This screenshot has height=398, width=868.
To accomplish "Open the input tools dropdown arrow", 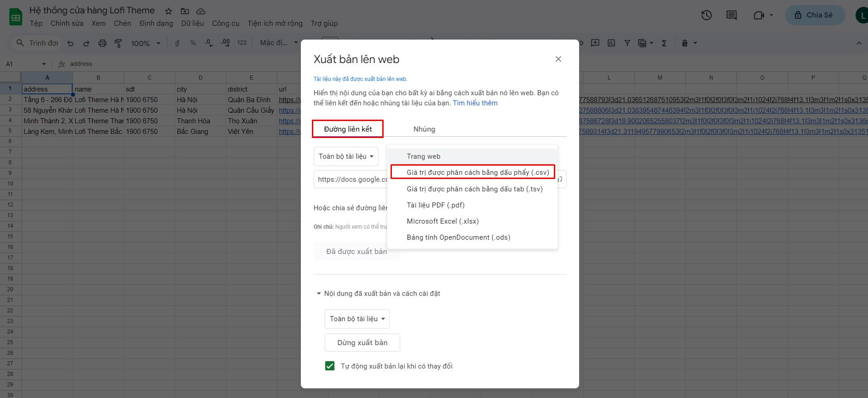I will pos(695,43).
